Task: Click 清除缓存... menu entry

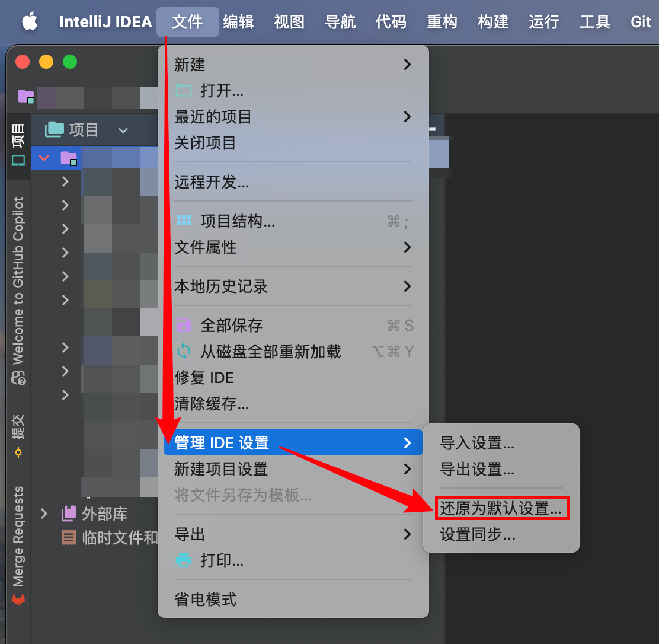Action: tap(212, 404)
